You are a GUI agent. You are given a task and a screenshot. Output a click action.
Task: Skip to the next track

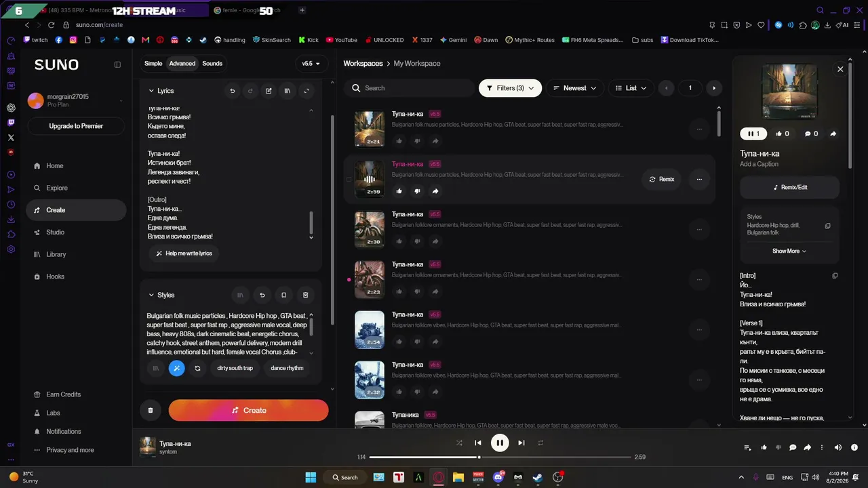(521, 443)
